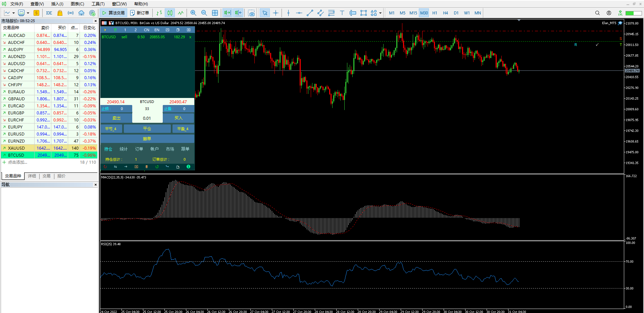644x313 pixels.
Task: Open the VPS cloud hosting icon
Action: coord(81,13)
